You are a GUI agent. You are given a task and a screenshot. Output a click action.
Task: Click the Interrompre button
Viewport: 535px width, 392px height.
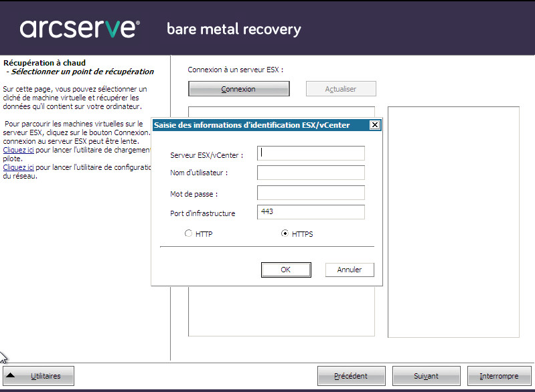click(499, 376)
